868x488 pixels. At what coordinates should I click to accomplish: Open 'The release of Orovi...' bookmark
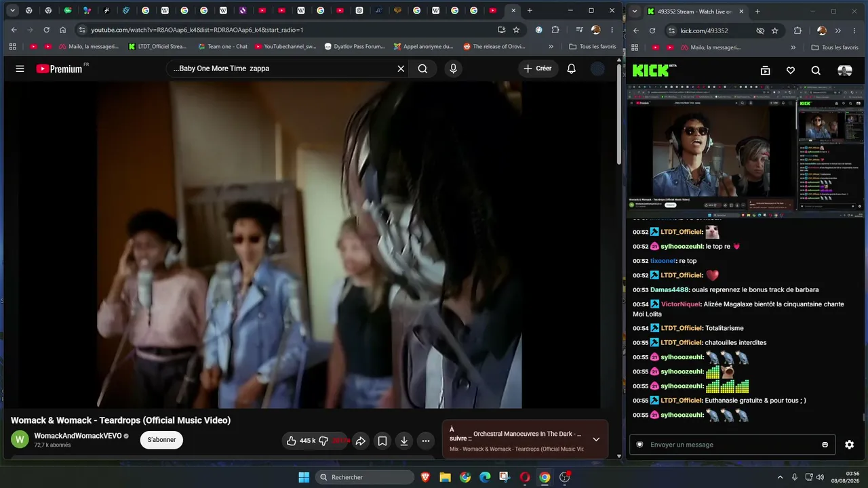pos(494,47)
